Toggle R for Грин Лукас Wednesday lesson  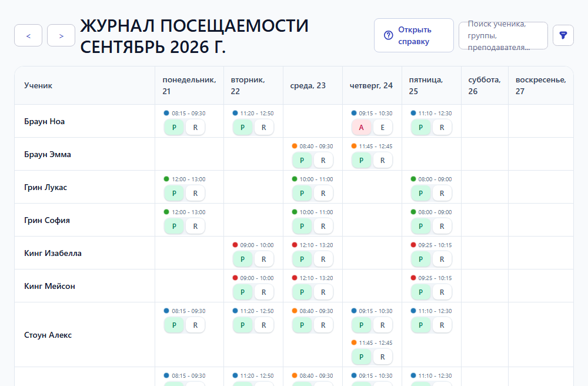pos(323,194)
